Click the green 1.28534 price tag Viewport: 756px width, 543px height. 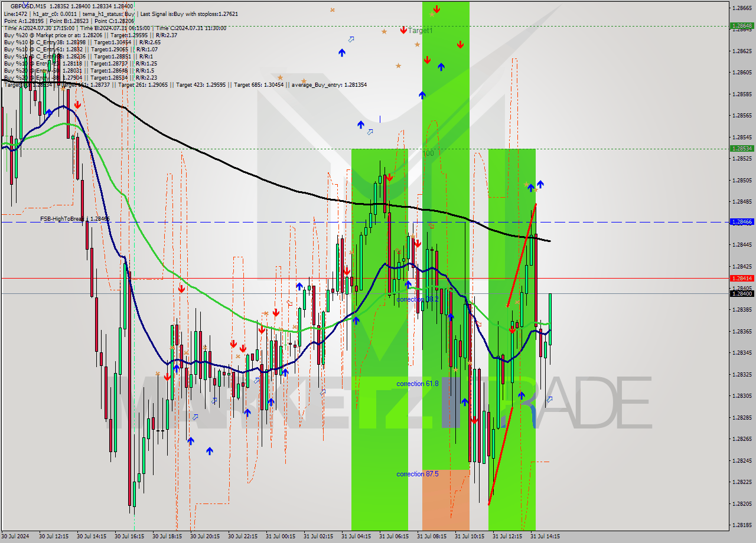tap(742, 148)
